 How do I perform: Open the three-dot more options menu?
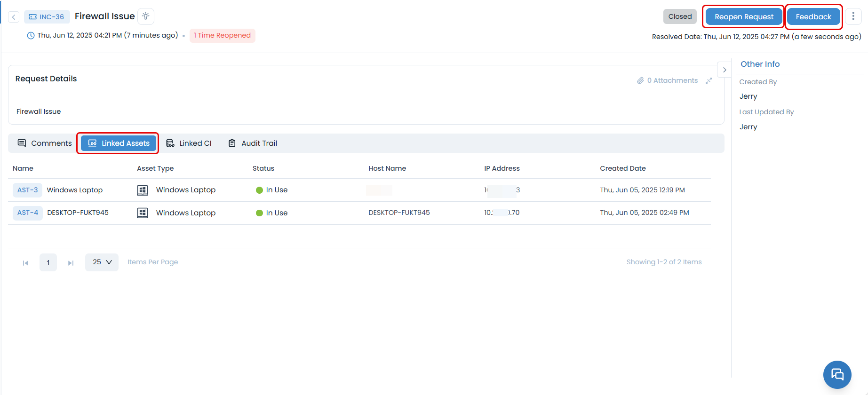[853, 16]
